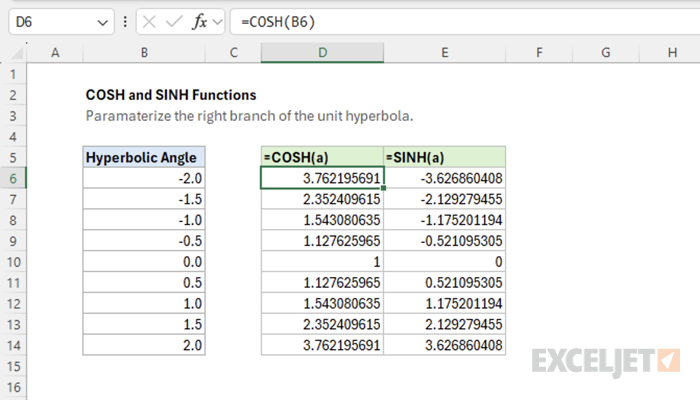
Task: Click cell E14 with 3.626860408
Action: click(445, 346)
